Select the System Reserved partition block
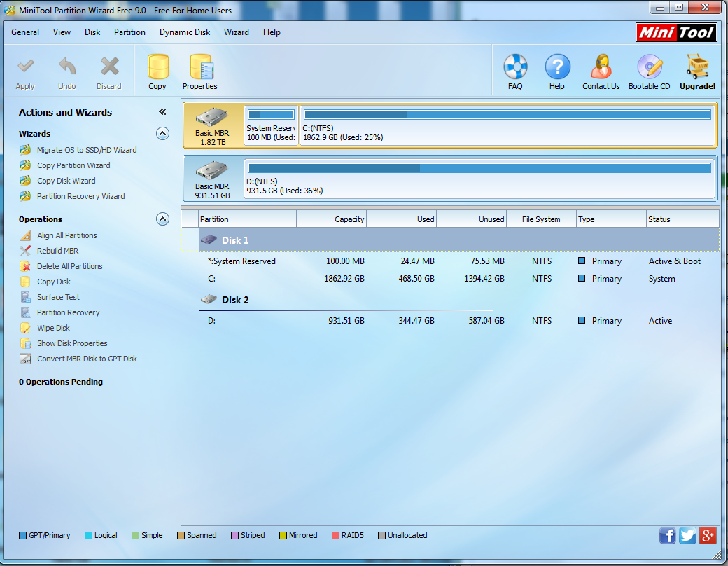The image size is (728, 566). [x=271, y=125]
